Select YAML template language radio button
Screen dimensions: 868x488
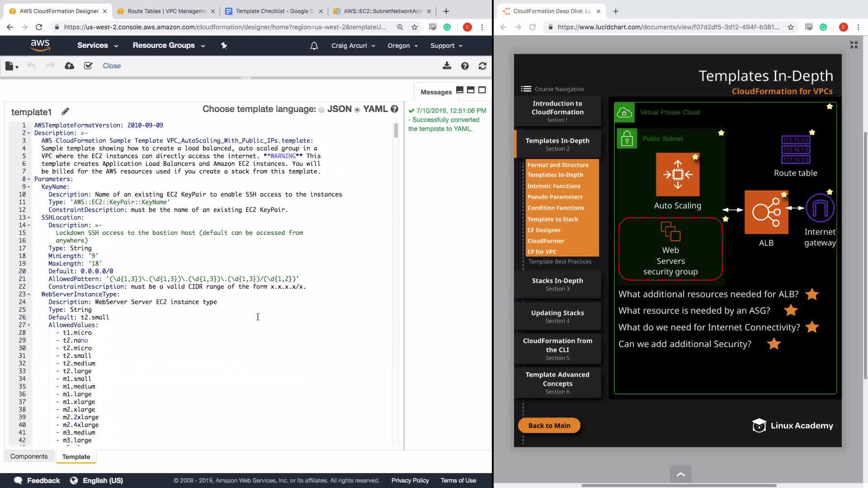coord(357,110)
